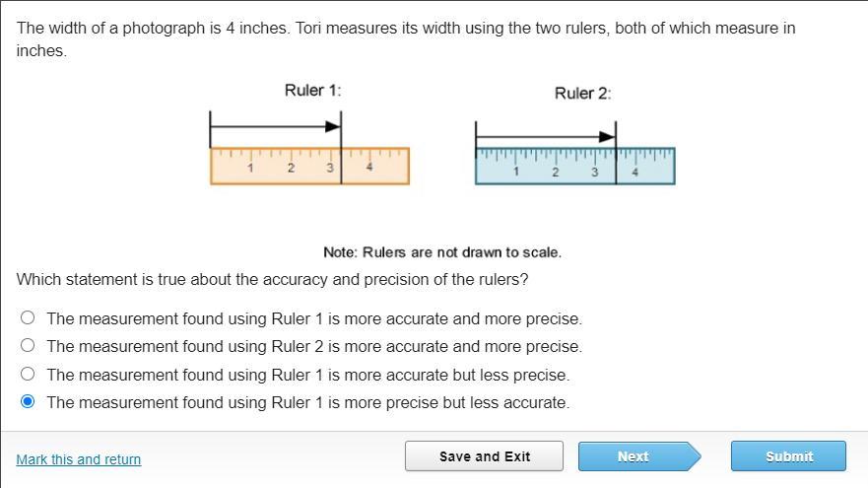Select the first answer's radio button

click(28, 318)
